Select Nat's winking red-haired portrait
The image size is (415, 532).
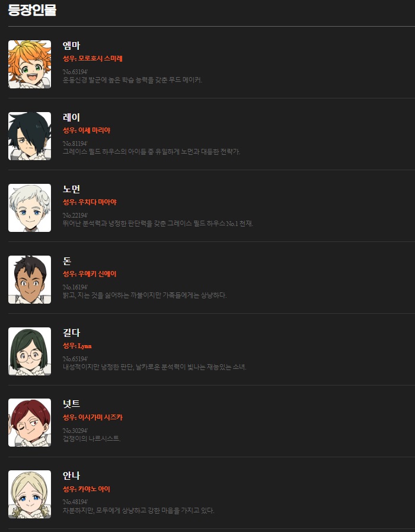[x=30, y=423]
